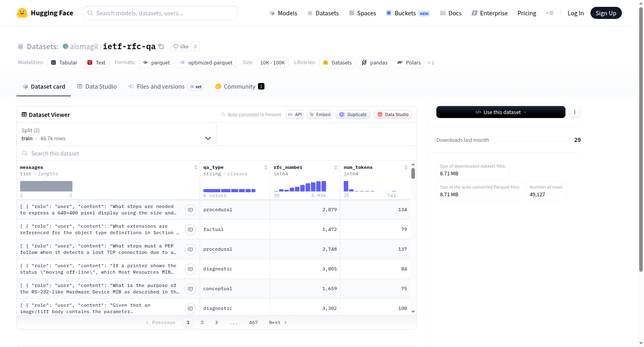Expand the diagnostic 3,302 row message

pos(190,309)
